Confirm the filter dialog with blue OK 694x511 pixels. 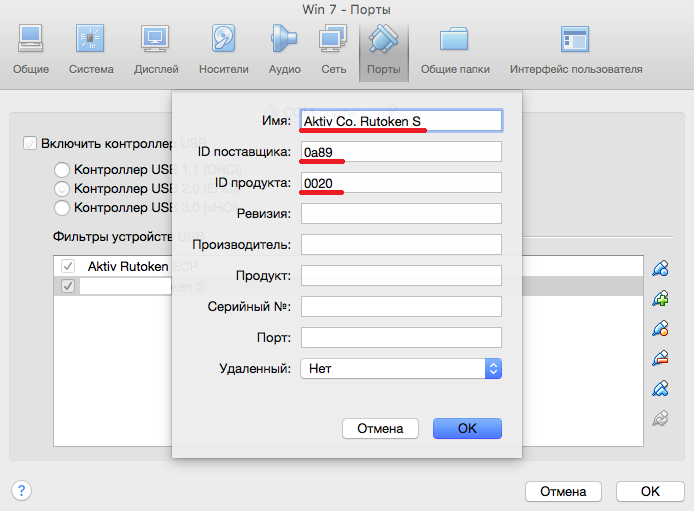(x=467, y=428)
